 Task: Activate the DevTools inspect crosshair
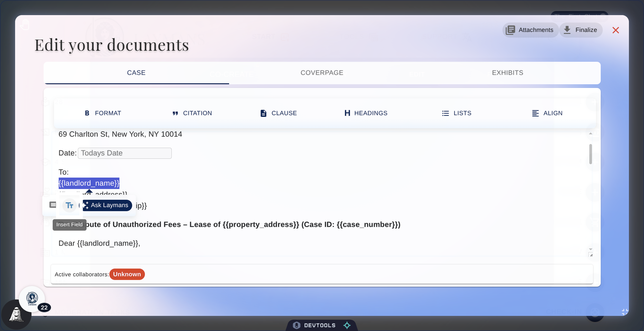[347, 325]
